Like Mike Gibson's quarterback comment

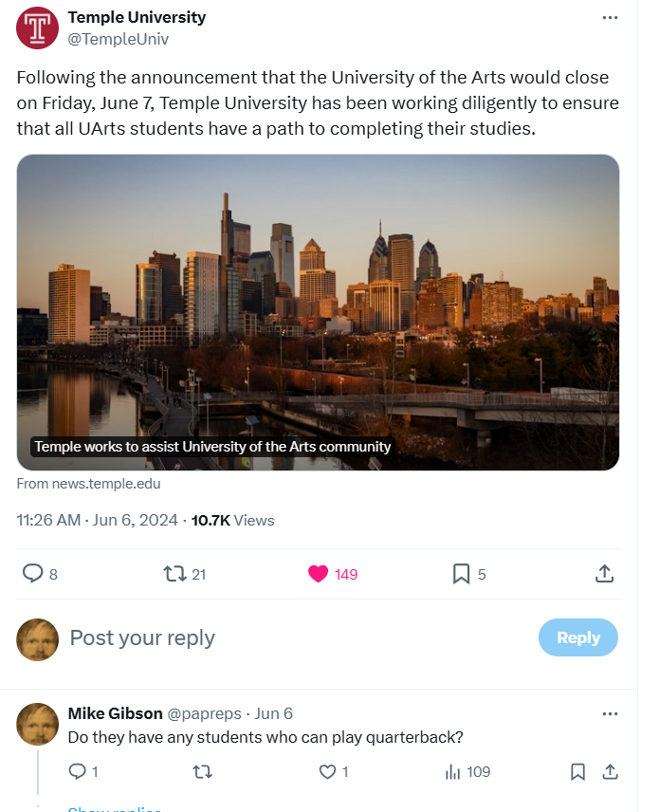(327, 772)
